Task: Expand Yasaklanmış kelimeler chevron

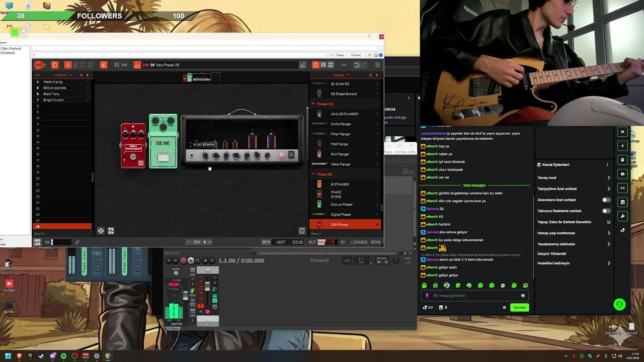Action: pyautogui.click(x=609, y=244)
